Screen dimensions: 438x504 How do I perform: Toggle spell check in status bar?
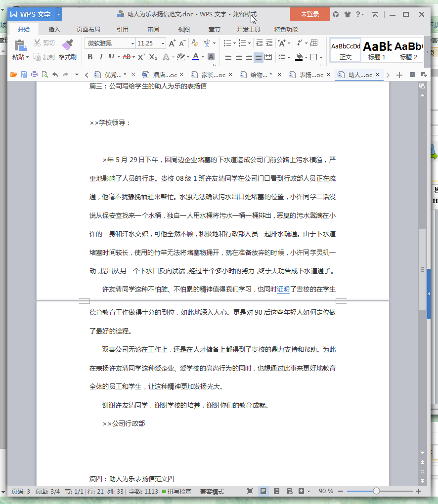point(176,492)
